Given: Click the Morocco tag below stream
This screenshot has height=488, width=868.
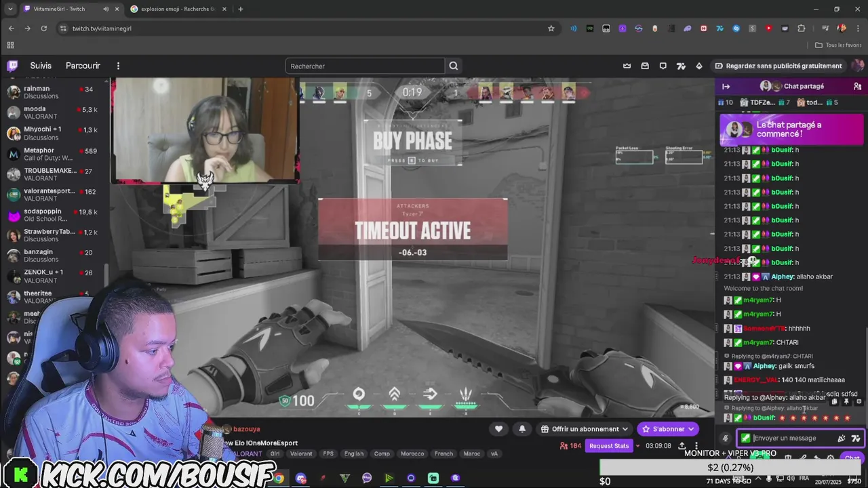Looking at the screenshot, I should coord(412,454).
